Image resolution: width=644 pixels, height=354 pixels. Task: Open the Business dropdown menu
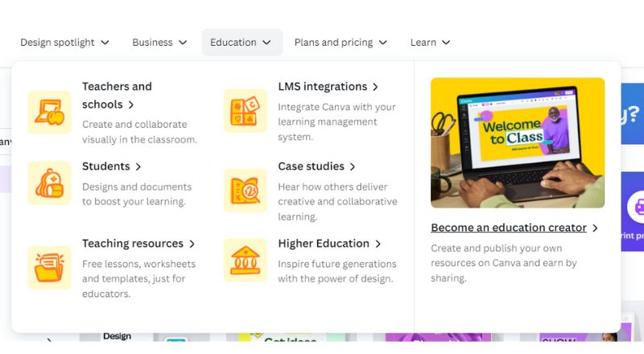pyautogui.click(x=159, y=43)
